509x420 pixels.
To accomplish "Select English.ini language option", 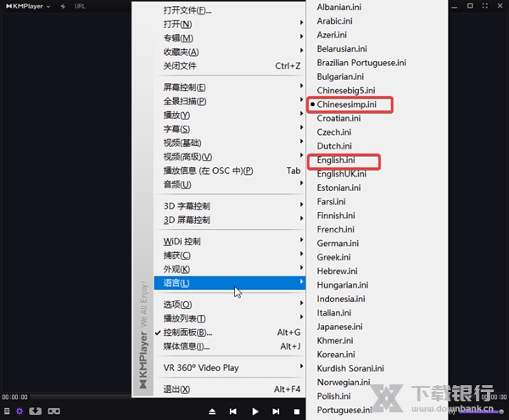I will [336, 160].
